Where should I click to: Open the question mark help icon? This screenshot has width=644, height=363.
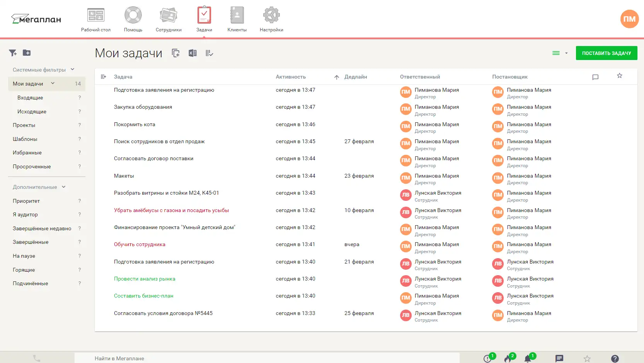coord(615,359)
